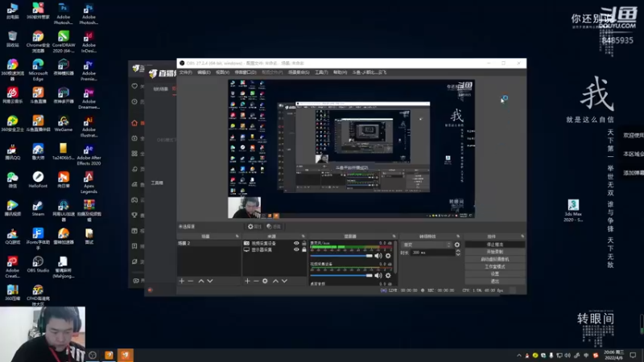Hide the display capture source
Viewport: 644px width, 362px height.
click(296, 249)
